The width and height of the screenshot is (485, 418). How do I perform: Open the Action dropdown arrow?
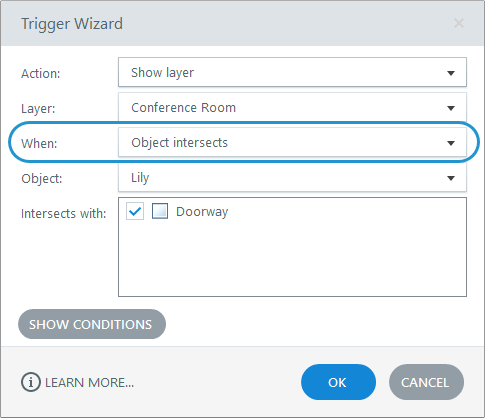tap(451, 73)
